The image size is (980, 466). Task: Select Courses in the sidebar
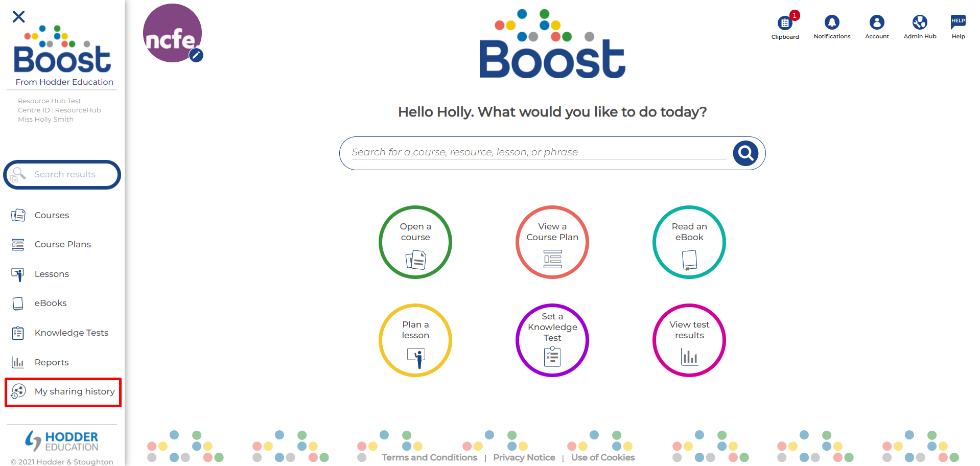pyautogui.click(x=52, y=215)
